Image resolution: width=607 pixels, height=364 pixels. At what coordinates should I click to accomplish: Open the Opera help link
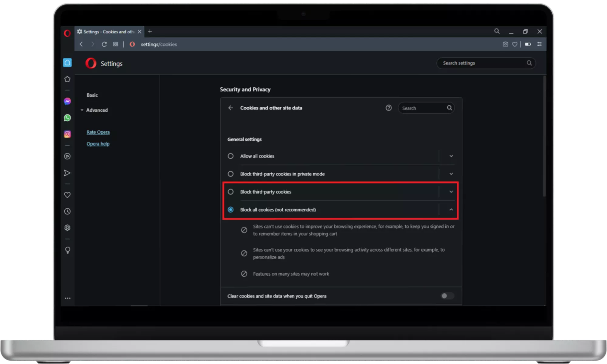98,144
